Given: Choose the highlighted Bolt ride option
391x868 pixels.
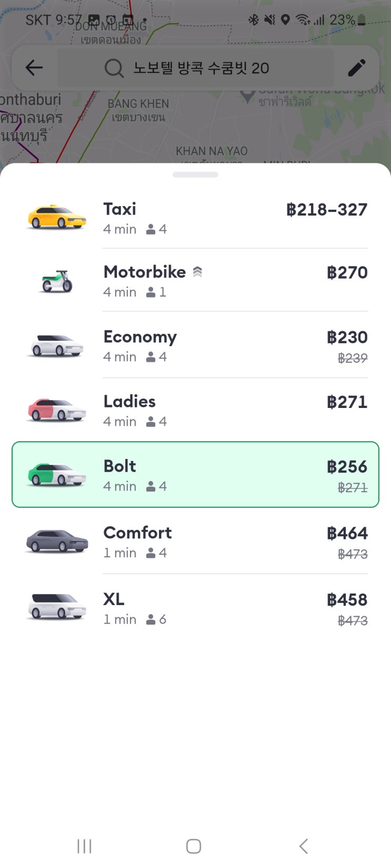Looking at the screenshot, I should pos(195,475).
